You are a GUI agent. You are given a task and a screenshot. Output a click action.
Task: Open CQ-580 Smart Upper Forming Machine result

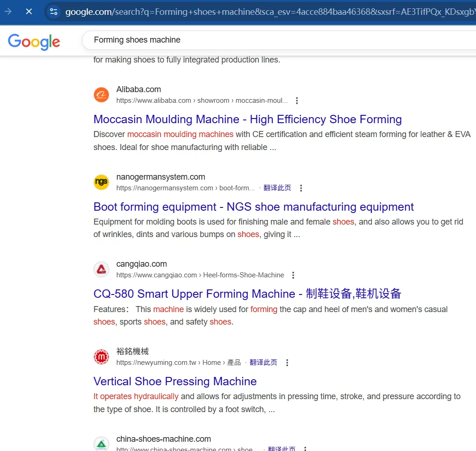click(247, 294)
